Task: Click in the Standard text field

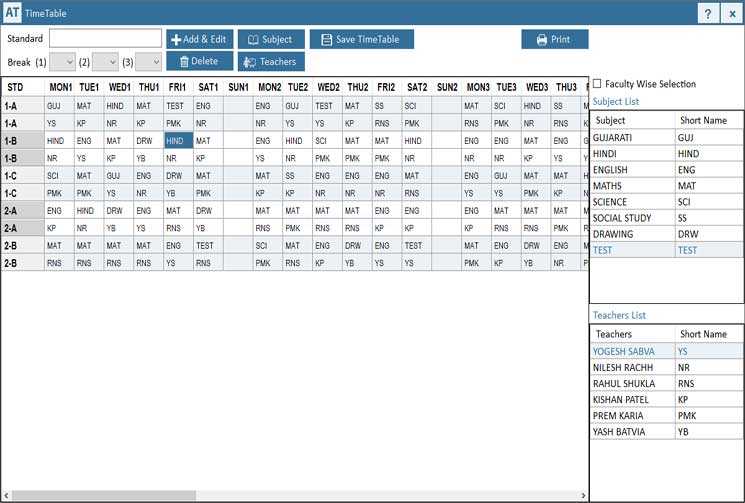Action: [105, 38]
